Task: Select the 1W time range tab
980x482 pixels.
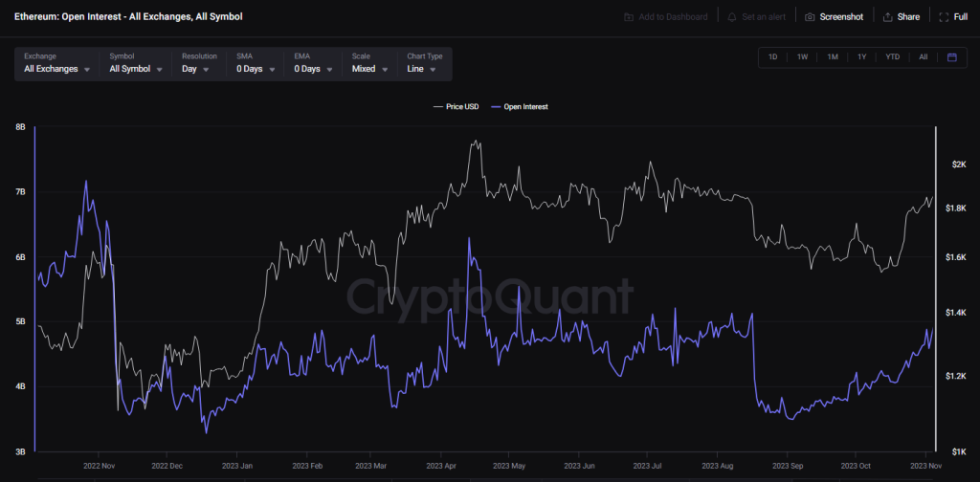Action: tap(803, 56)
